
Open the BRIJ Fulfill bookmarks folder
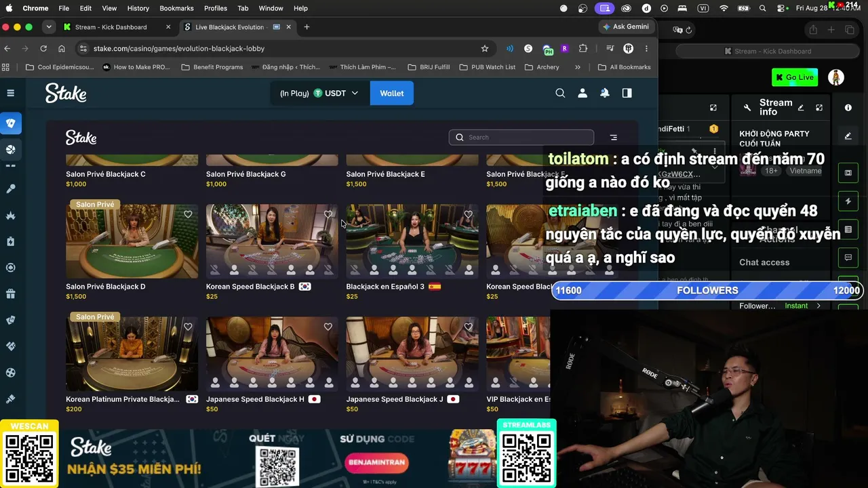[x=429, y=67]
